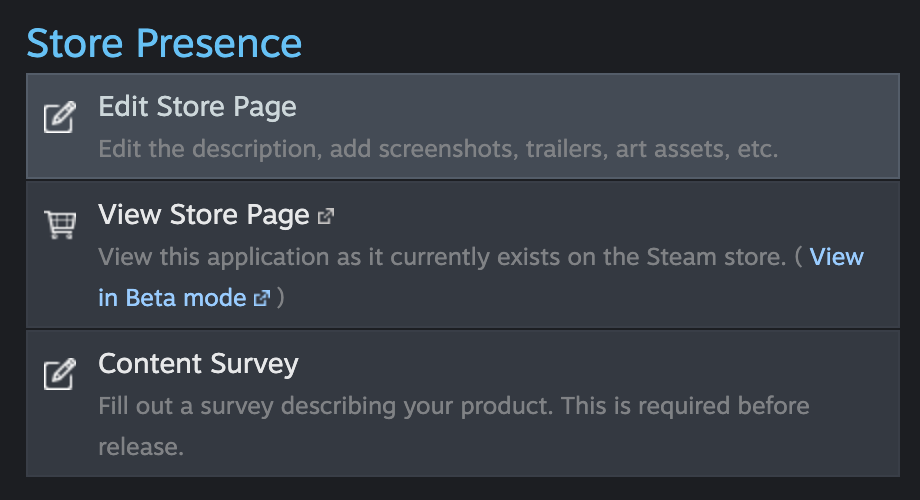Follow the blue 'View' link text
The image size is (920, 500).
837,257
